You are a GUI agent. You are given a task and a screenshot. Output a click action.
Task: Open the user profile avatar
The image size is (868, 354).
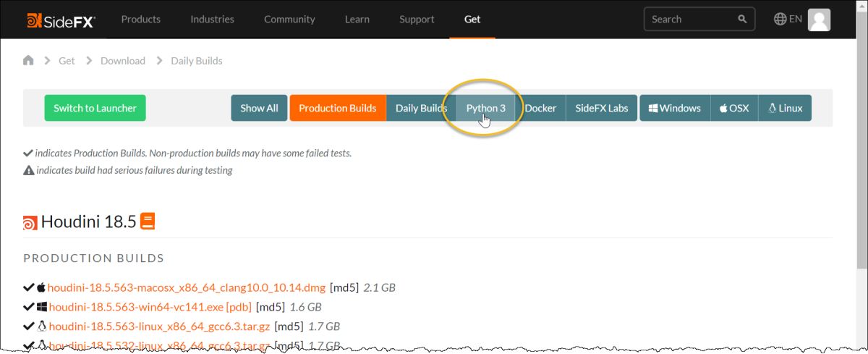[819, 20]
